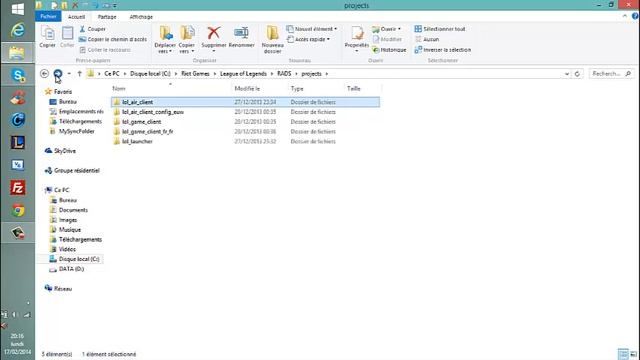Open the Windows Start button
This screenshot has height=360, width=640.
(x=18, y=9)
